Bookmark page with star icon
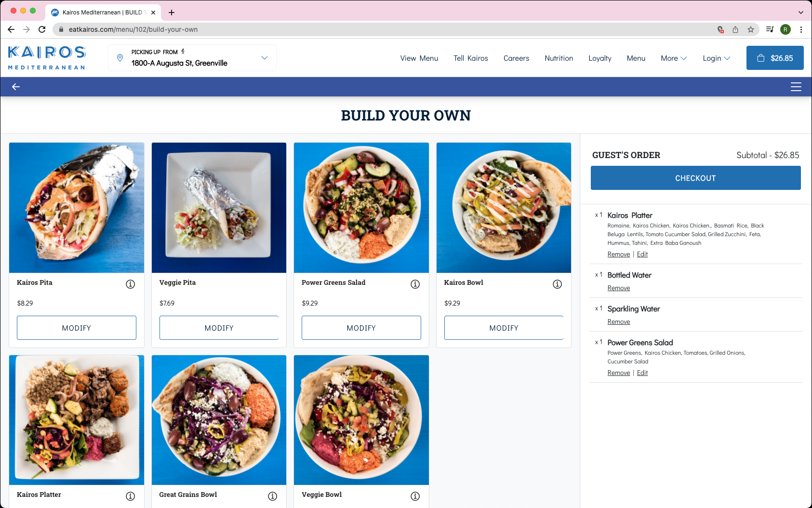Viewport: 812px width, 508px height. coord(751,29)
